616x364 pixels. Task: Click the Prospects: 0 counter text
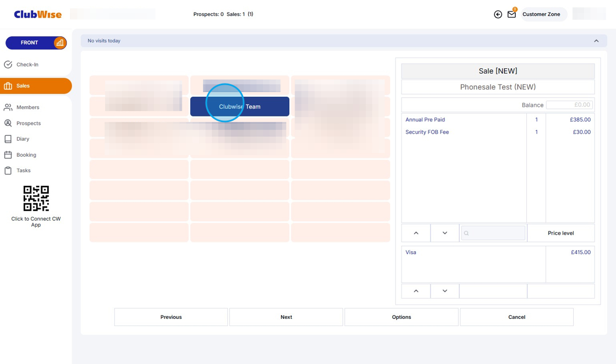click(208, 14)
